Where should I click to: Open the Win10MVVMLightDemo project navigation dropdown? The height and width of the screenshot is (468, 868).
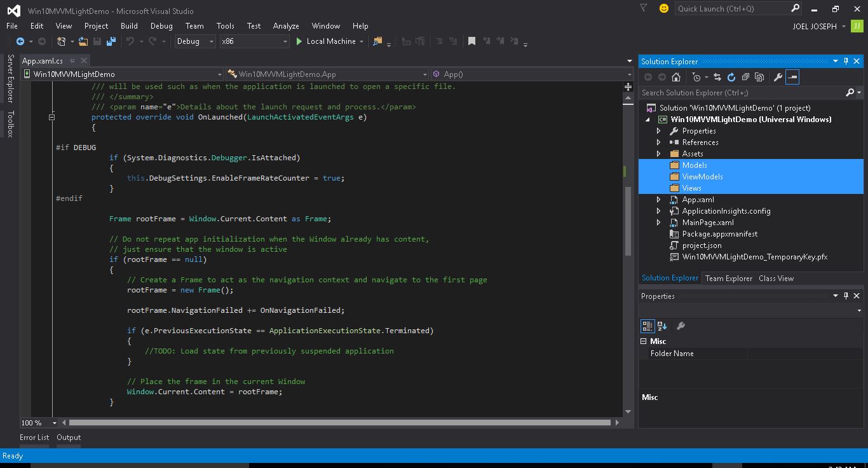(x=123, y=74)
